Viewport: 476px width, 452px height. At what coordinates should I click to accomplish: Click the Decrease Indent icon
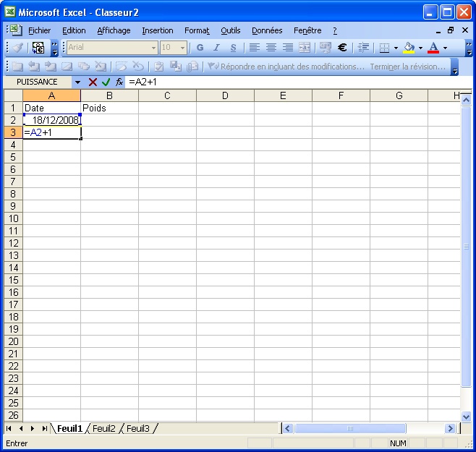(x=363, y=48)
